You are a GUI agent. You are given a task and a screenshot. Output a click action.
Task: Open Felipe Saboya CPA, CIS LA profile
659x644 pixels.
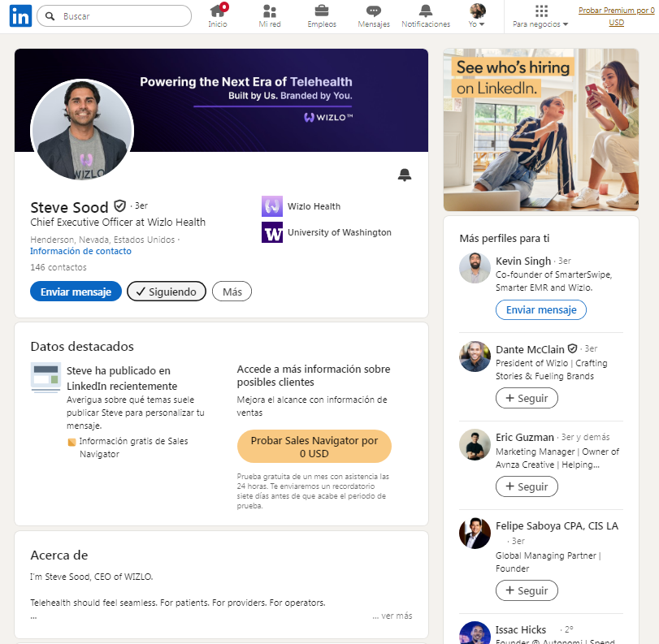557,525
